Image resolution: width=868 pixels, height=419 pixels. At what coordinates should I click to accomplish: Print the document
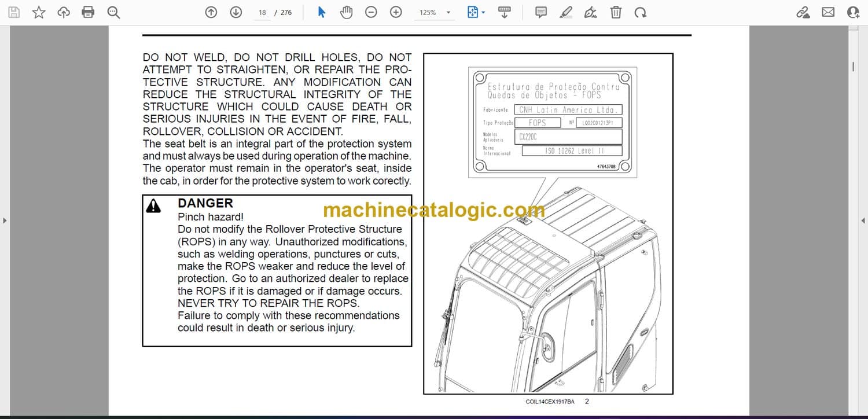(x=88, y=12)
